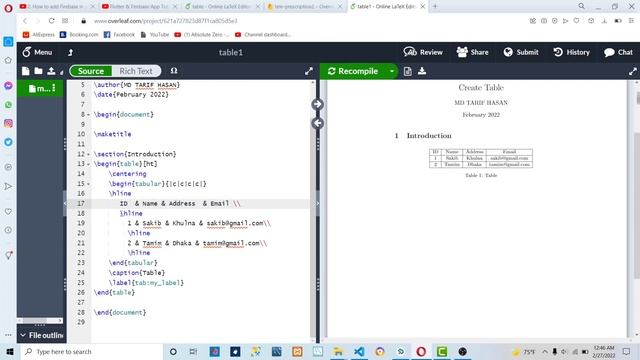This screenshot has height=360, width=640.
Task: Go back to projects with the up-arrow icon
Action: point(70,52)
